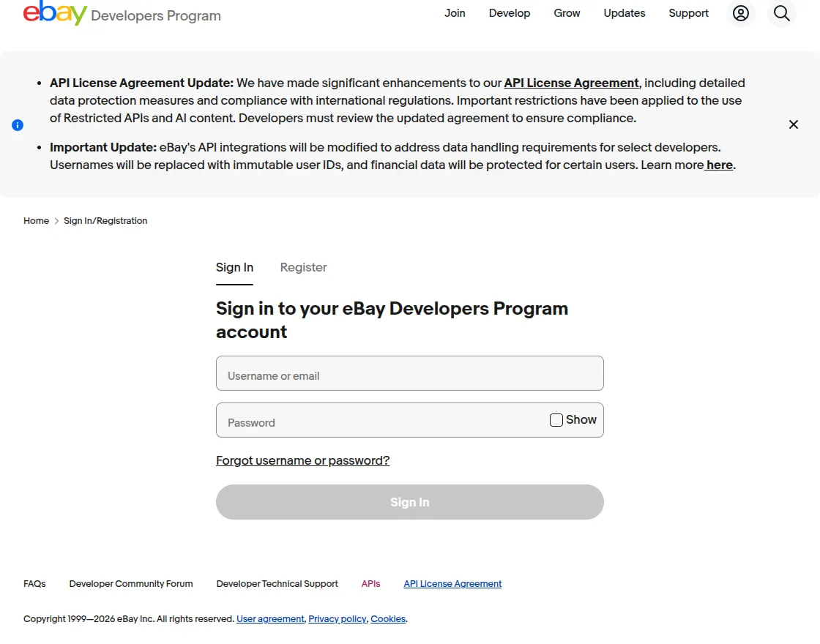Toggle the Show password checkbox

556,420
